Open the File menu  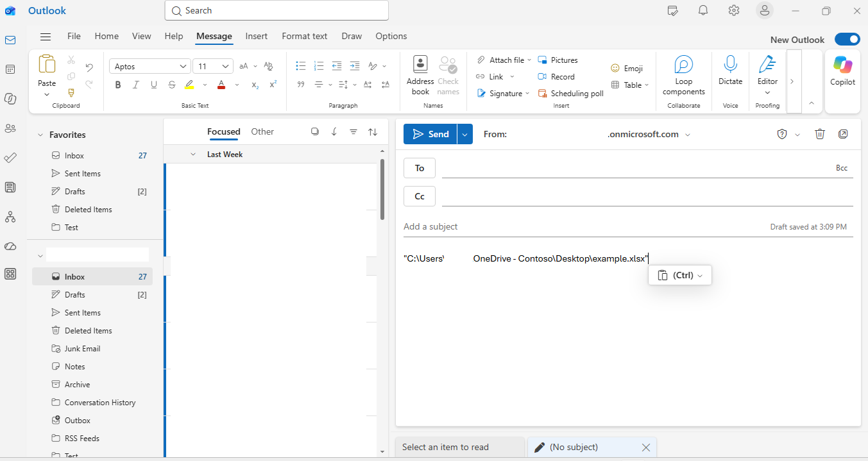coord(74,37)
